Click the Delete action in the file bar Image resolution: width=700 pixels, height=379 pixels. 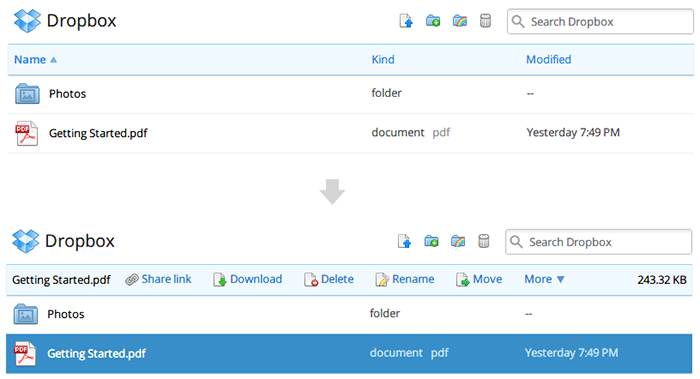tap(329, 279)
